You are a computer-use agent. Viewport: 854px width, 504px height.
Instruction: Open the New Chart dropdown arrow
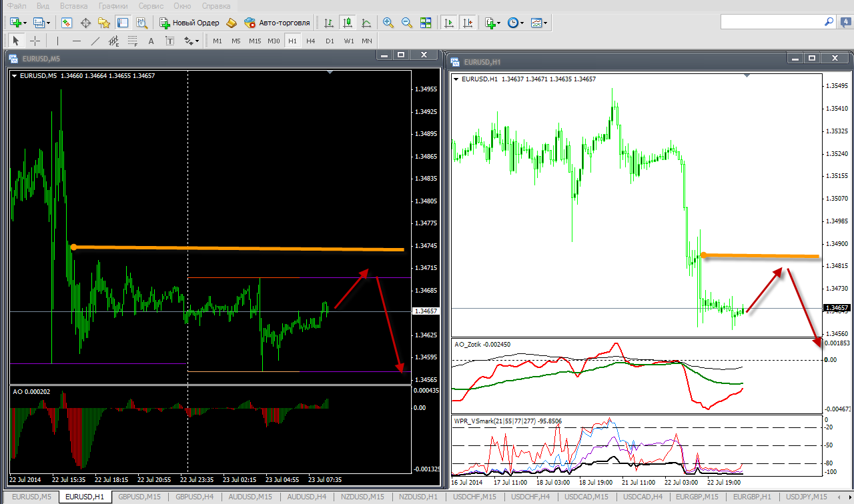[25, 23]
